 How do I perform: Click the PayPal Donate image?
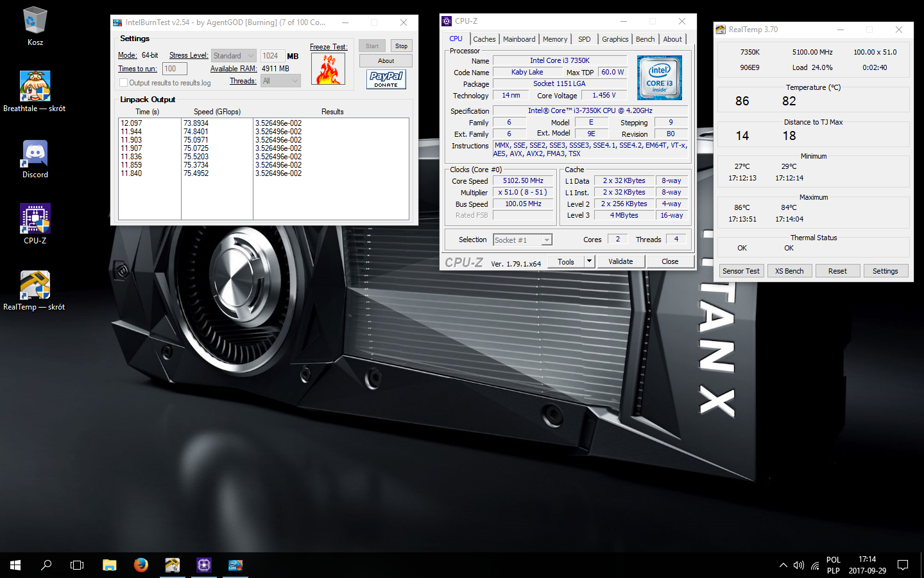coord(386,79)
